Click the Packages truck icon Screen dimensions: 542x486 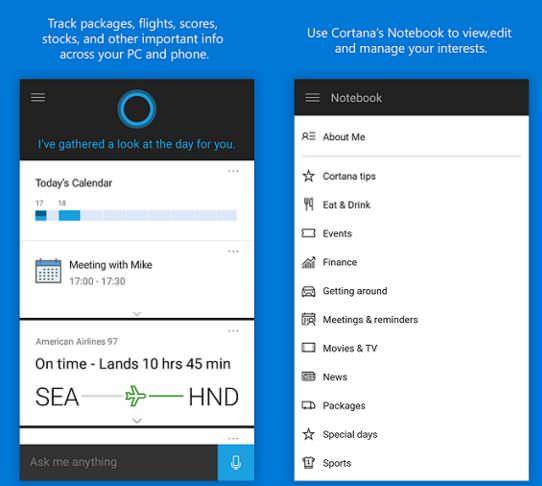[x=308, y=405]
